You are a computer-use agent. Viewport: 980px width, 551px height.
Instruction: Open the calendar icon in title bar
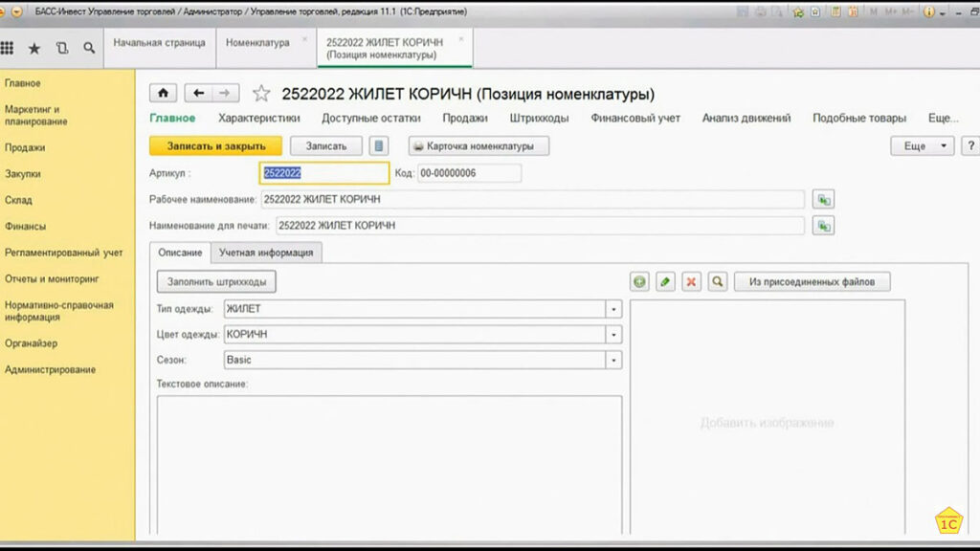[x=853, y=11]
